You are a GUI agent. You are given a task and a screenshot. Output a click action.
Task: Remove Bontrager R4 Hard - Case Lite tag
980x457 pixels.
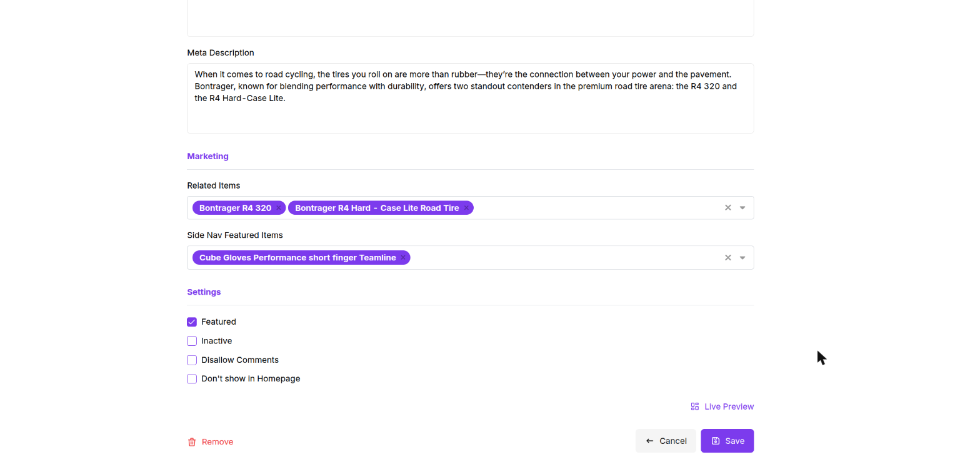466,208
